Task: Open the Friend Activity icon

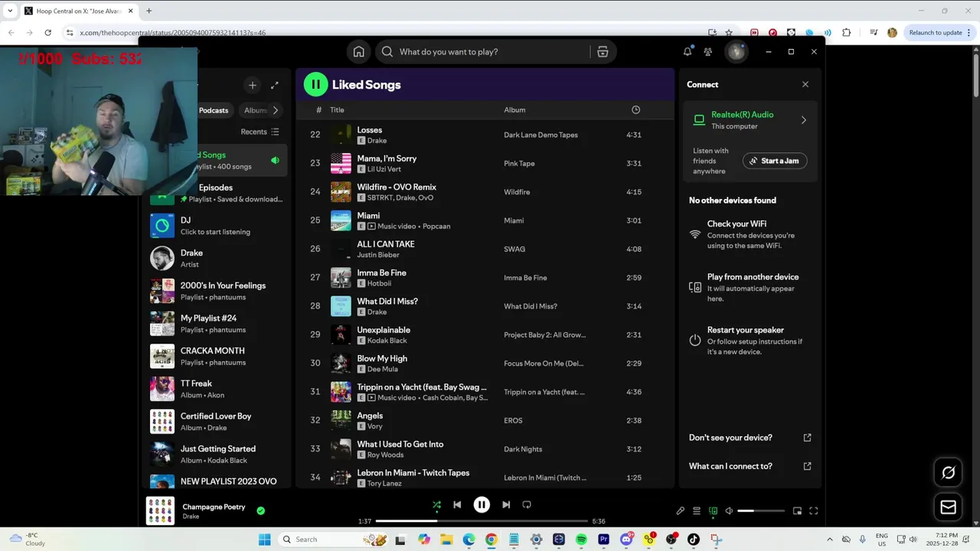Action: [x=708, y=52]
